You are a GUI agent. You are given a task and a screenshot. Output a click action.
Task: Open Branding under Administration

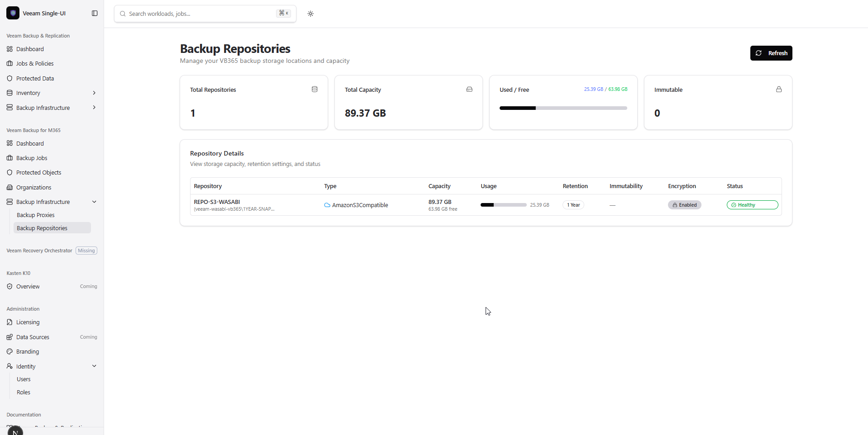point(28,351)
